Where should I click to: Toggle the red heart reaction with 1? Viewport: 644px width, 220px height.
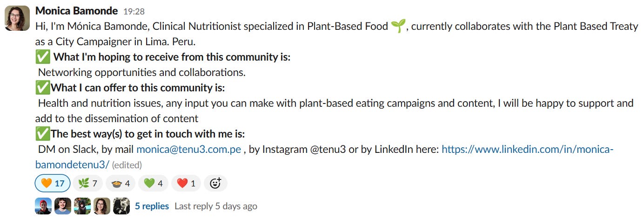(x=186, y=184)
